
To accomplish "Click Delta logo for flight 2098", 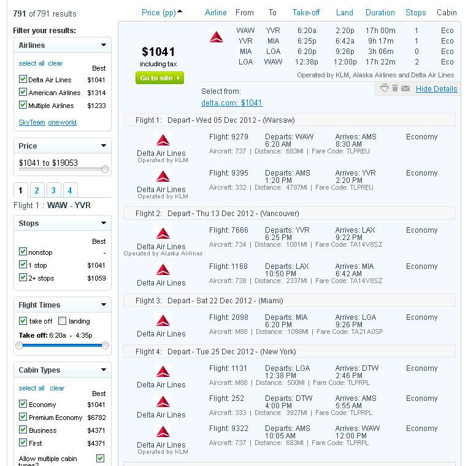I will click(163, 320).
